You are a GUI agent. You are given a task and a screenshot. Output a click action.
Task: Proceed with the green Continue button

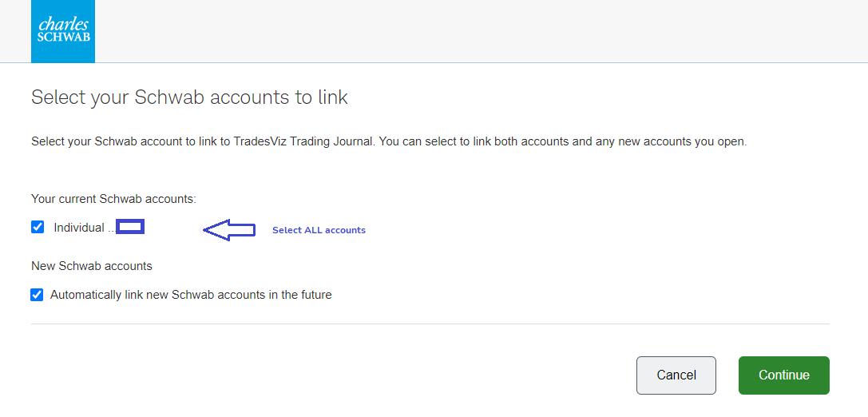pyautogui.click(x=784, y=375)
